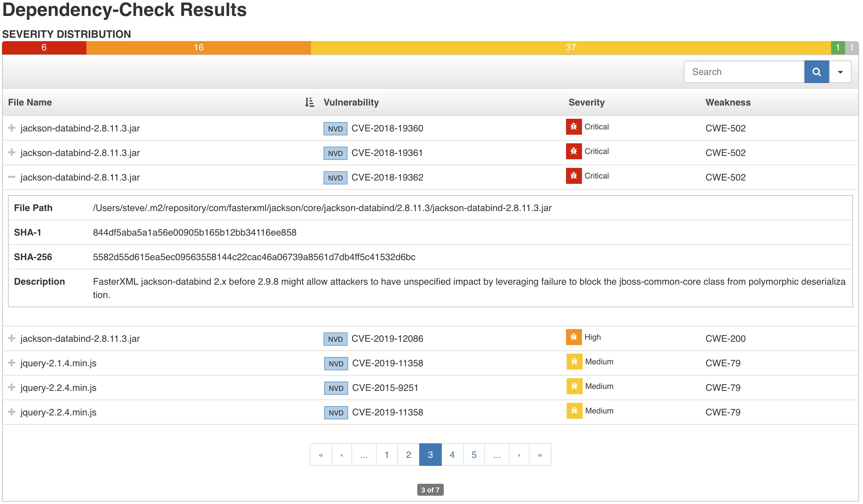Image resolution: width=863 pixels, height=504 pixels.
Task: Click the medium severity bug icon for jquery-2.2.4.min.js
Action: pyautogui.click(x=575, y=411)
